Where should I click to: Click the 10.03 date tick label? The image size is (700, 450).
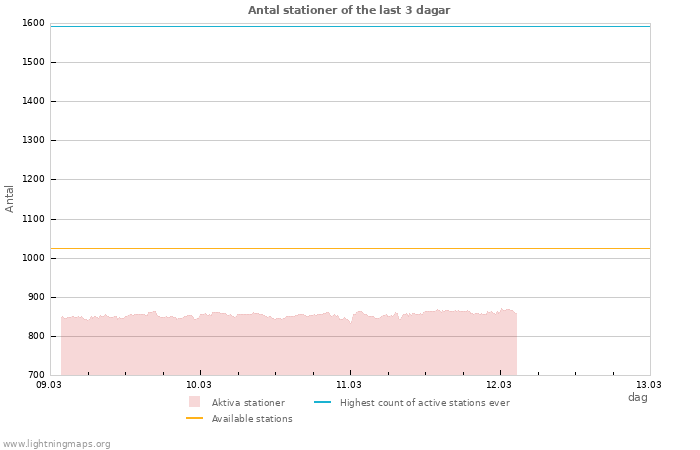point(199,384)
